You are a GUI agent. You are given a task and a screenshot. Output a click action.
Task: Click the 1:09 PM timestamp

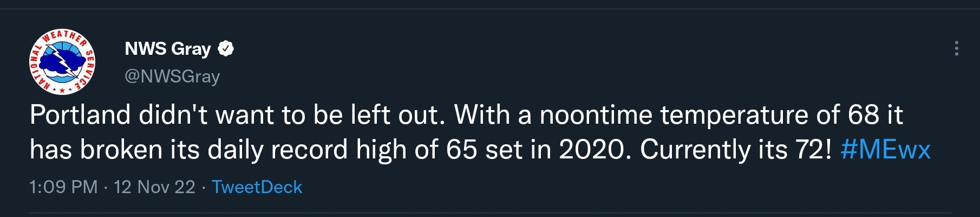(x=63, y=187)
